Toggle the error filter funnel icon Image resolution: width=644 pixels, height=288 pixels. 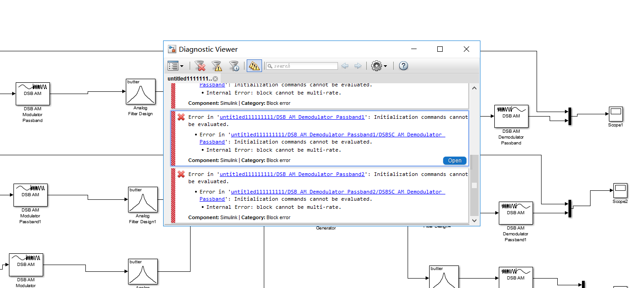(200, 66)
